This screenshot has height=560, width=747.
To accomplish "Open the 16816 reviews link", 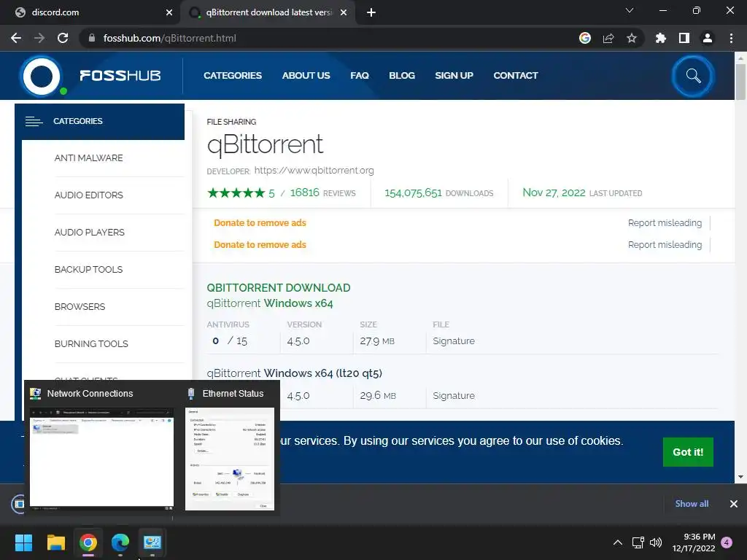I will coord(322,192).
